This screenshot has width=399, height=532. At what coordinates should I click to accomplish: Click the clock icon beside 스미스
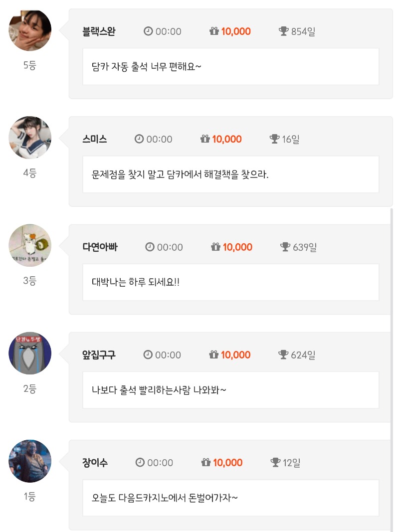[139, 139]
